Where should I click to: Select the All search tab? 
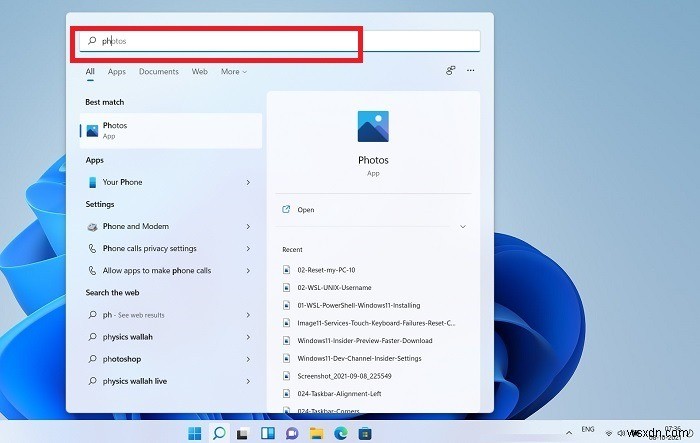tap(90, 71)
